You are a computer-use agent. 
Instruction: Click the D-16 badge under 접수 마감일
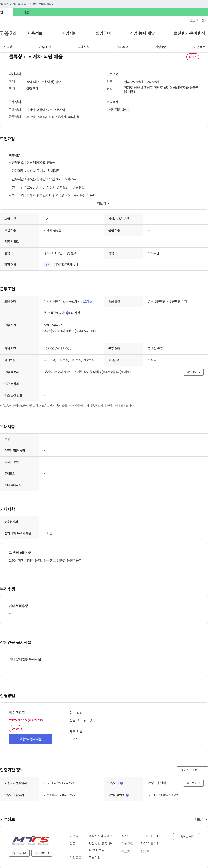pyautogui.click(x=15, y=729)
